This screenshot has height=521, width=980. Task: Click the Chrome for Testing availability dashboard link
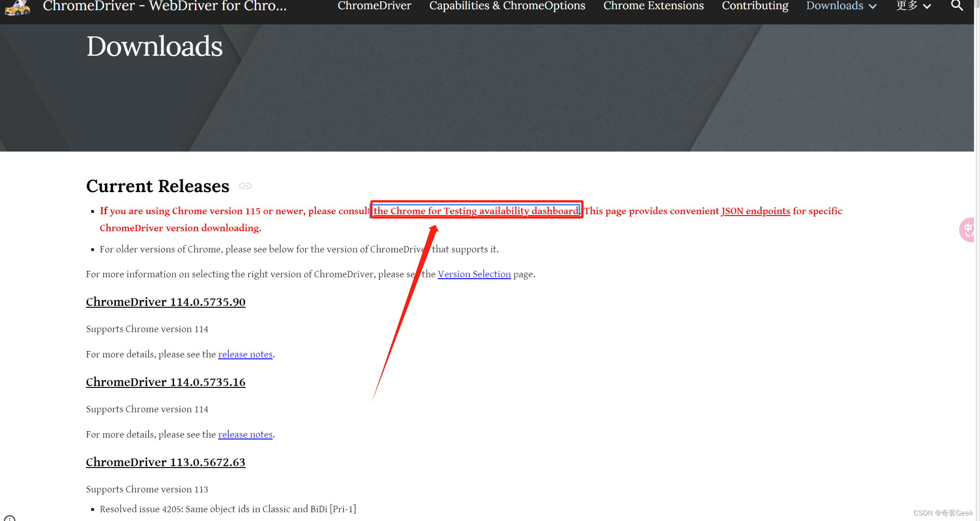coord(476,211)
